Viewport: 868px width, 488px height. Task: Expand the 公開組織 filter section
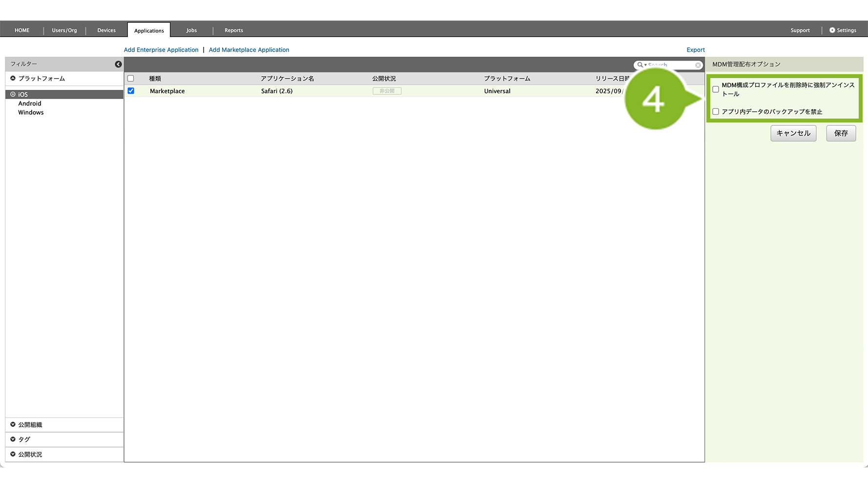tap(13, 425)
